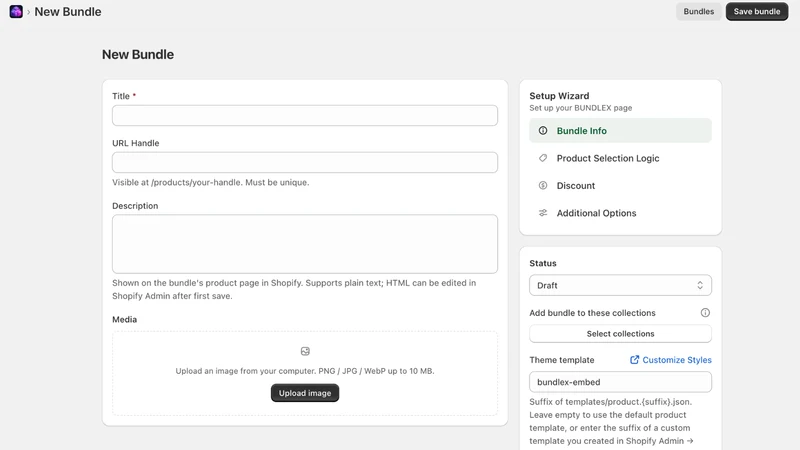Click the Additional Options sliders icon
Screen dimensions: 800x450
543,213
